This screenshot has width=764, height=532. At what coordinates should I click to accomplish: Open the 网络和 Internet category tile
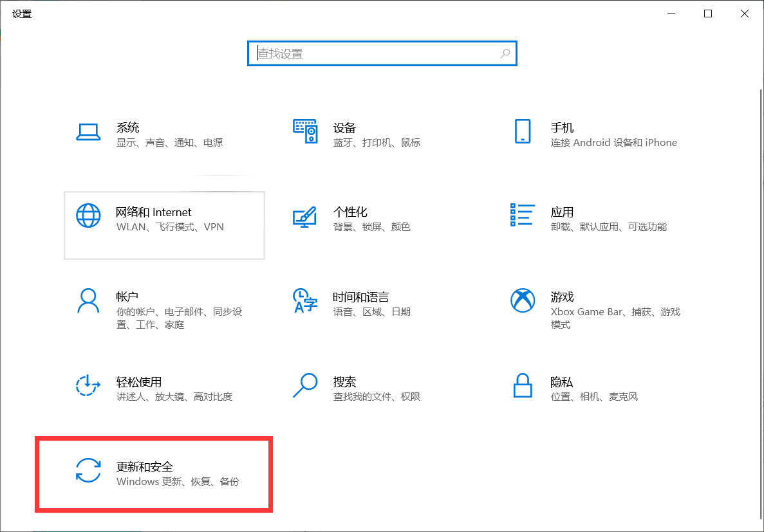tap(164, 225)
